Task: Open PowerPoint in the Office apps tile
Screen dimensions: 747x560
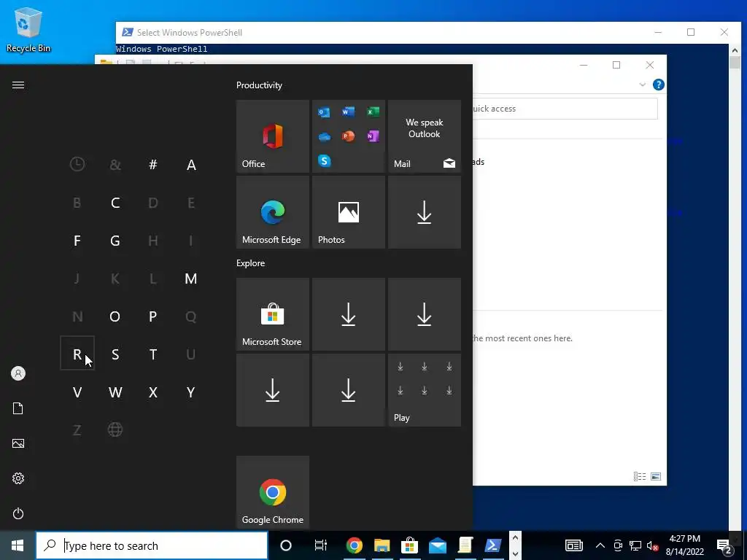Action: (x=348, y=136)
